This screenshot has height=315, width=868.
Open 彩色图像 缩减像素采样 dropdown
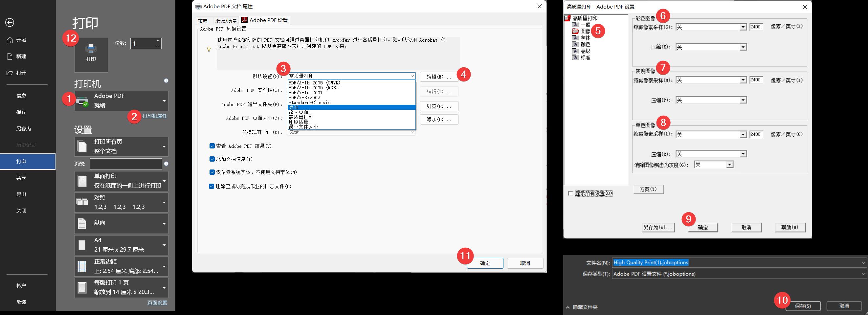(x=711, y=27)
